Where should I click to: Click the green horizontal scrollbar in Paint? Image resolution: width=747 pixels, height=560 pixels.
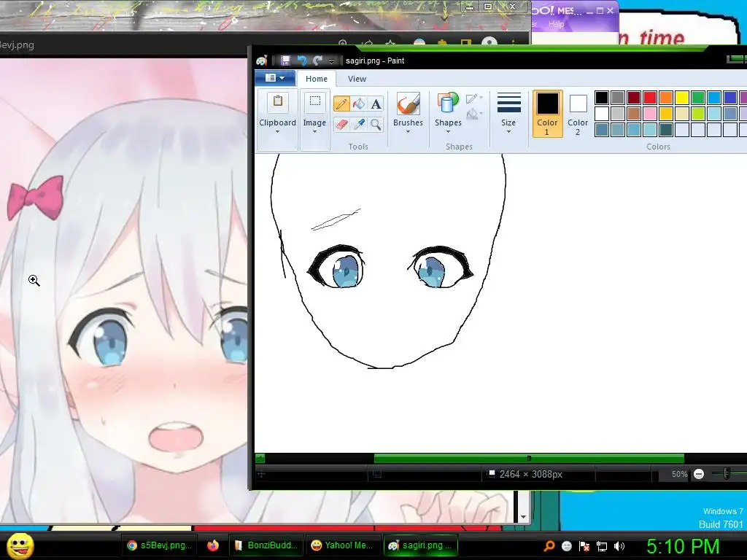[x=529, y=458]
